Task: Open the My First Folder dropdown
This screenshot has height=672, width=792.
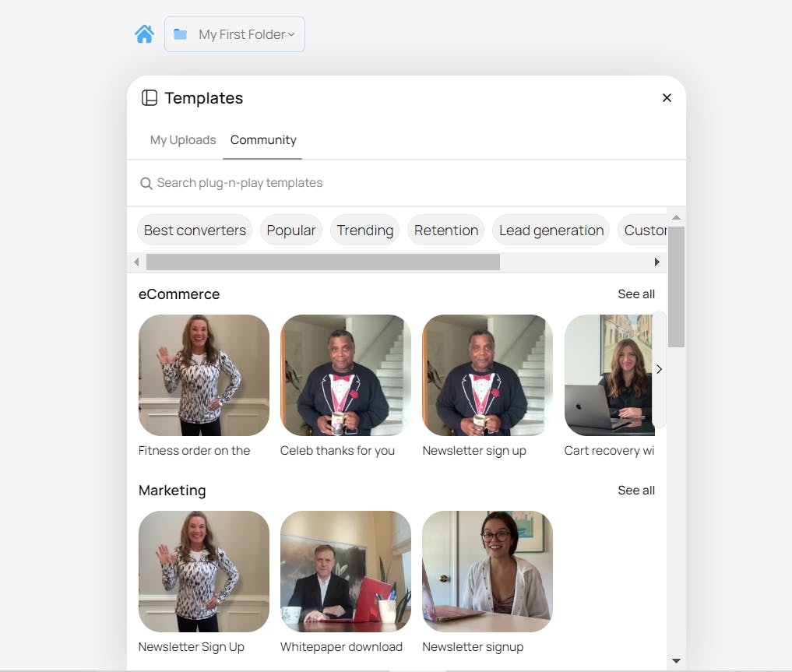Action: pos(234,34)
